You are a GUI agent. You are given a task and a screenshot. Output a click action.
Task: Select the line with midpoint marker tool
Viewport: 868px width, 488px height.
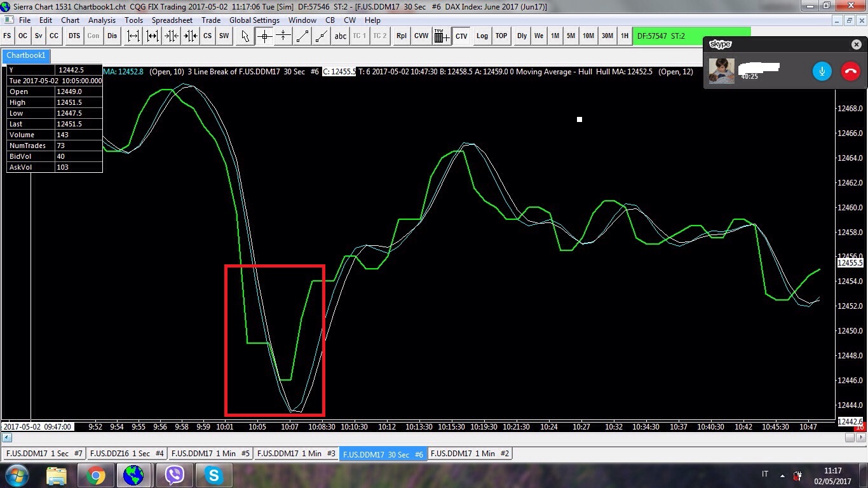coord(322,36)
